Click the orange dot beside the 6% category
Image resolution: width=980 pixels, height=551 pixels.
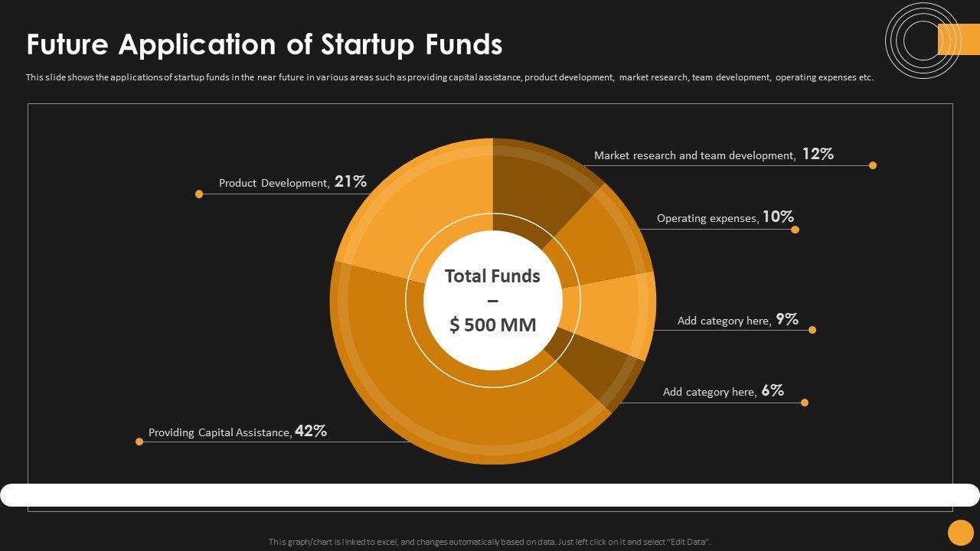tap(805, 403)
